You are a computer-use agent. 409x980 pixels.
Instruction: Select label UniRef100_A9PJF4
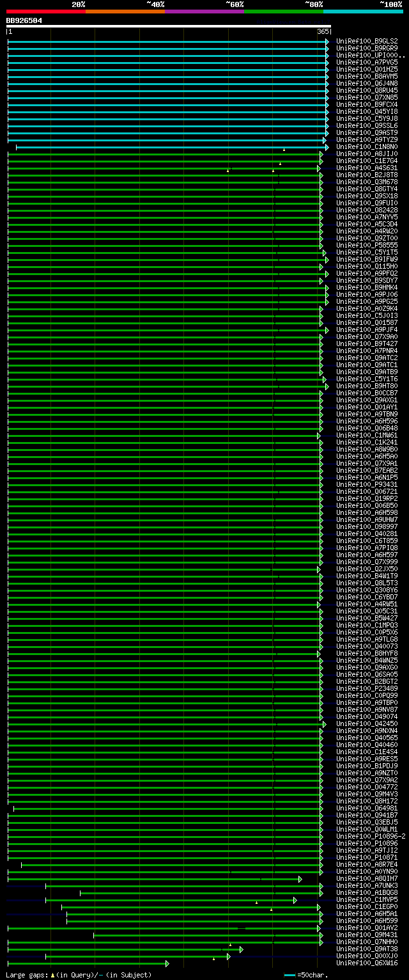367,329
